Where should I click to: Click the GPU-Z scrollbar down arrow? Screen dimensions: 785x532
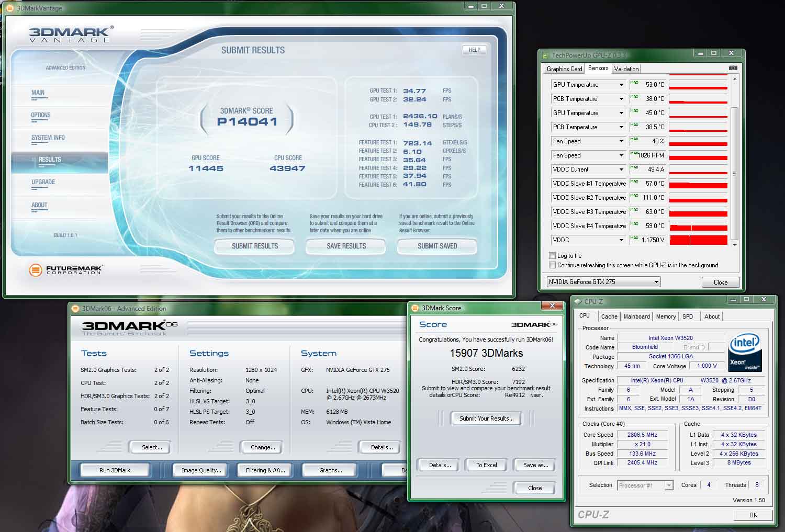pyautogui.click(x=735, y=245)
